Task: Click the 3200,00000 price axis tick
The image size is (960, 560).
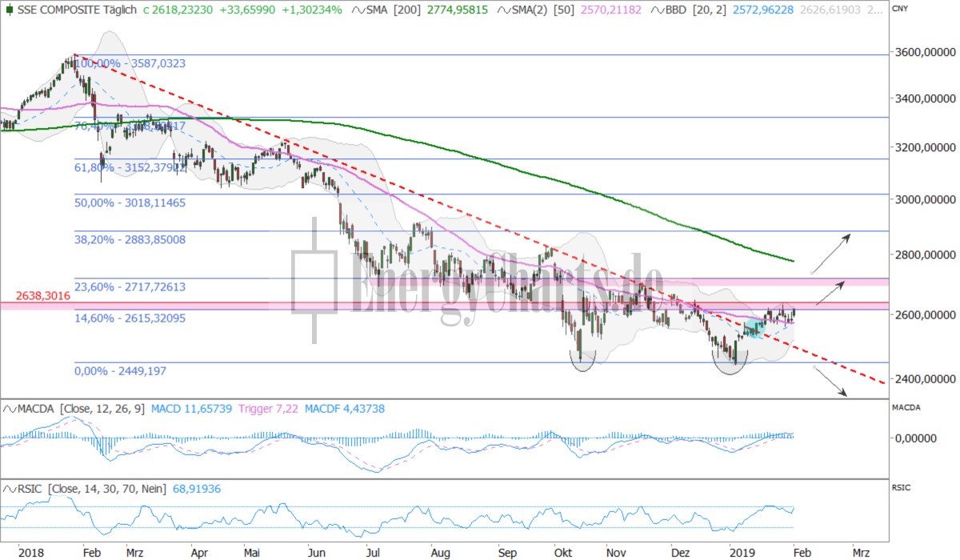Action: [926, 148]
